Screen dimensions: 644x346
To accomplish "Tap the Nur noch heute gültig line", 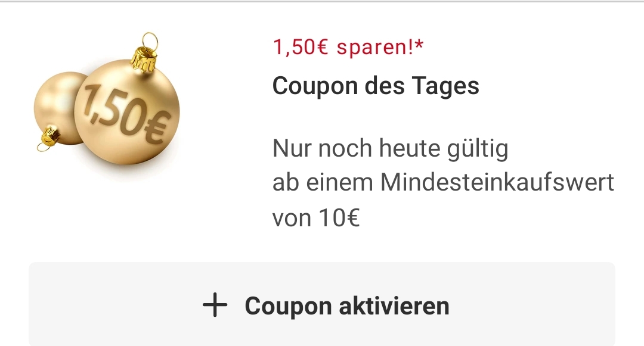I will pos(391,149).
